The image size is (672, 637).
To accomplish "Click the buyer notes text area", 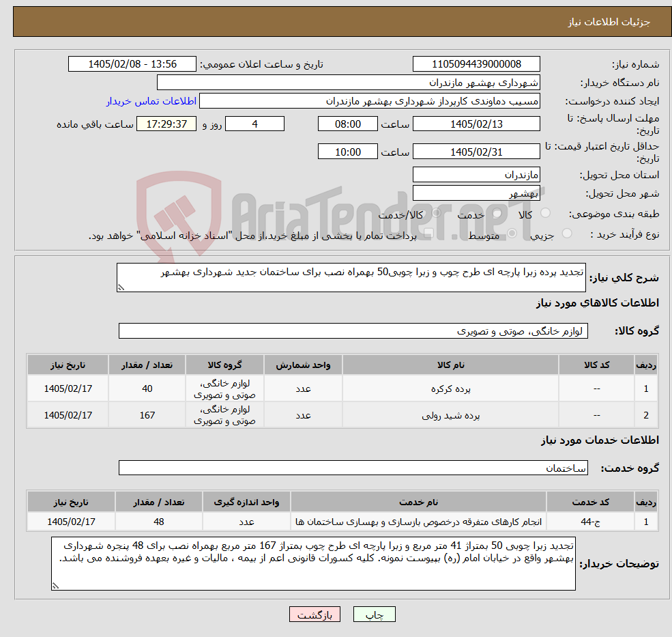I will tap(313, 564).
